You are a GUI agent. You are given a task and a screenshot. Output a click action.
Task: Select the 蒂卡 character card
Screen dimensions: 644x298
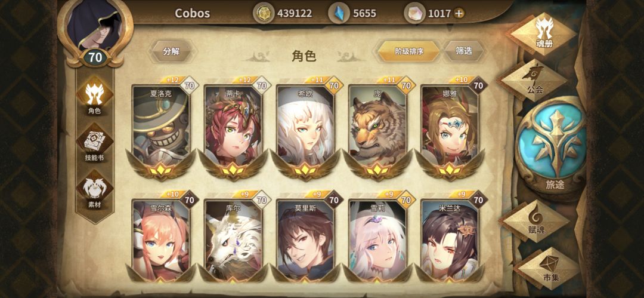click(233, 128)
